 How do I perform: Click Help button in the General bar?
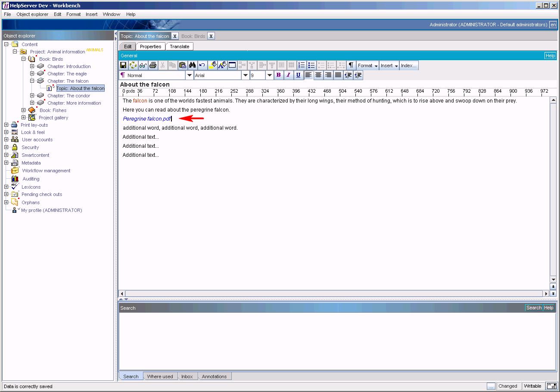click(x=550, y=56)
